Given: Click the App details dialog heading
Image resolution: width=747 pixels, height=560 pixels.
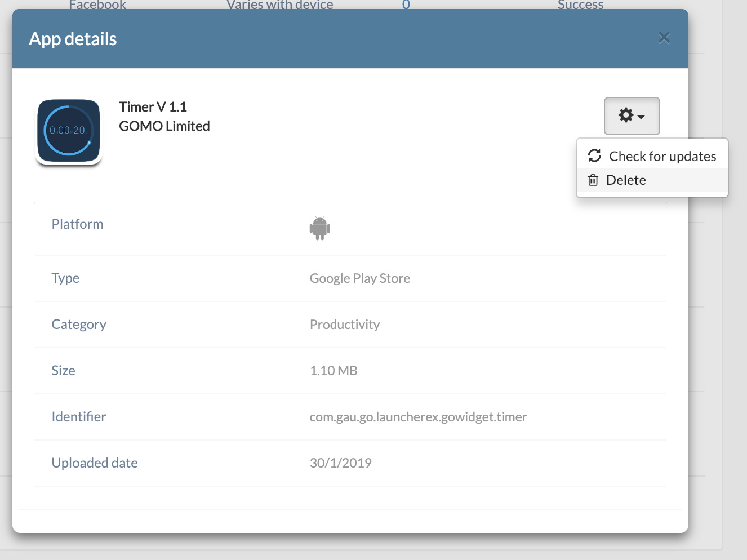Looking at the screenshot, I should pyautogui.click(x=73, y=39).
